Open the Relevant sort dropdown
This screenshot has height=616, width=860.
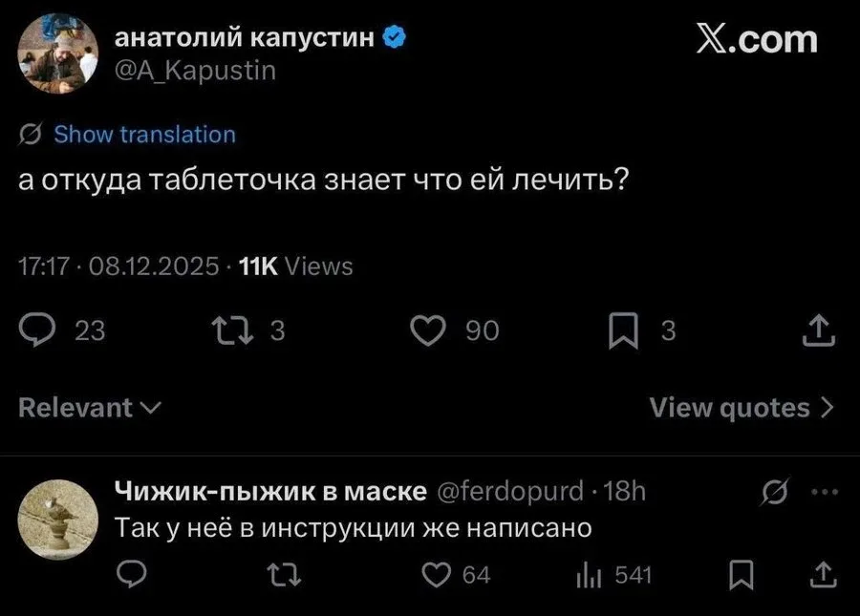click(x=90, y=409)
